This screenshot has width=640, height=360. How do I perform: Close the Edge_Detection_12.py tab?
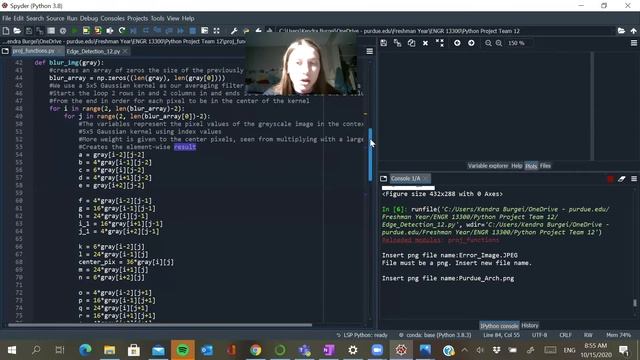(125, 51)
